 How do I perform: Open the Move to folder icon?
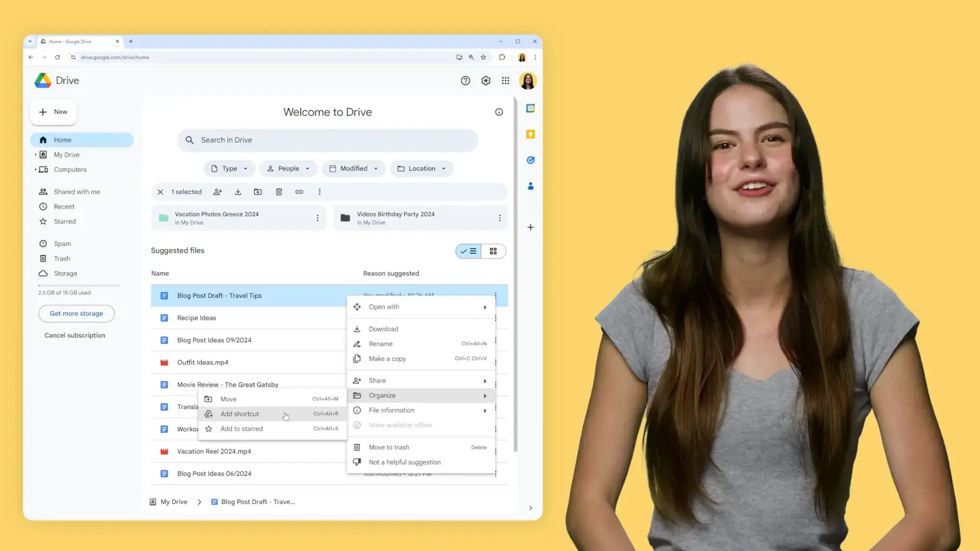[x=258, y=192]
